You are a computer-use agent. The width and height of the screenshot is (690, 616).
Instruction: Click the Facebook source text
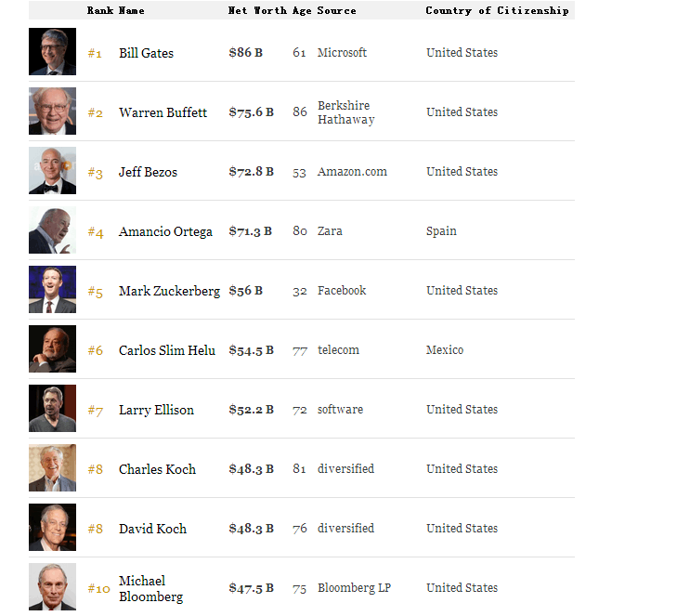click(342, 291)
